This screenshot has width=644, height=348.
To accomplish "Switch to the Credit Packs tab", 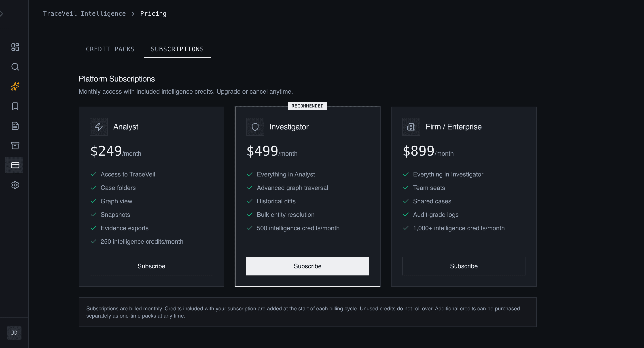I will (110, 49).
